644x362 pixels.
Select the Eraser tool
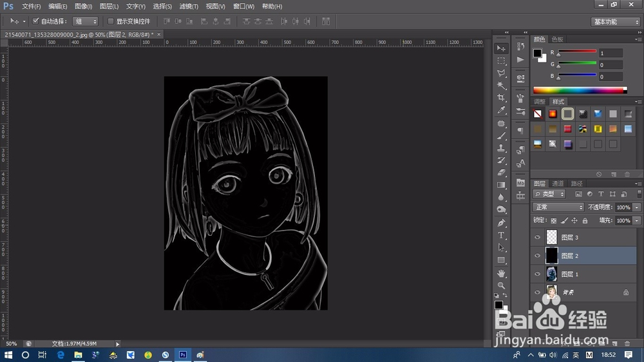tap(501, 173)
